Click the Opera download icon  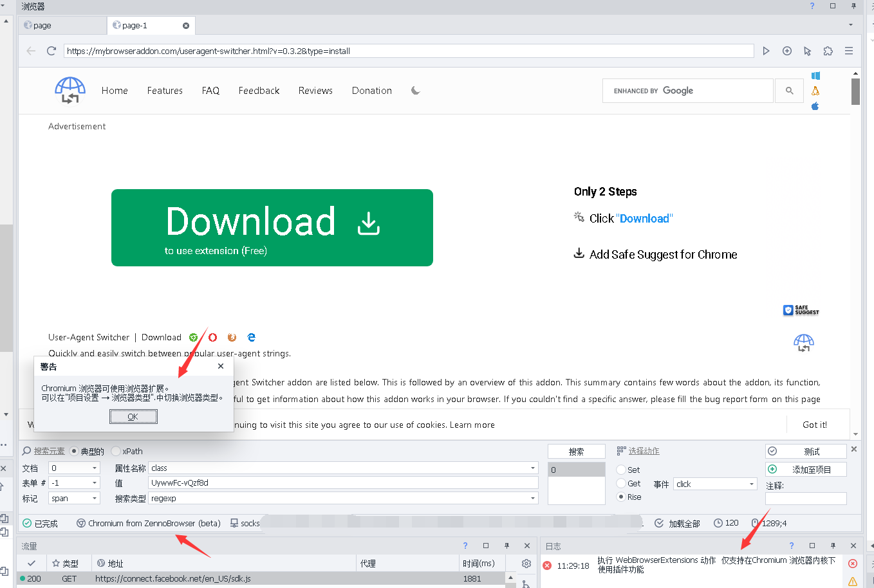[213, 337]
